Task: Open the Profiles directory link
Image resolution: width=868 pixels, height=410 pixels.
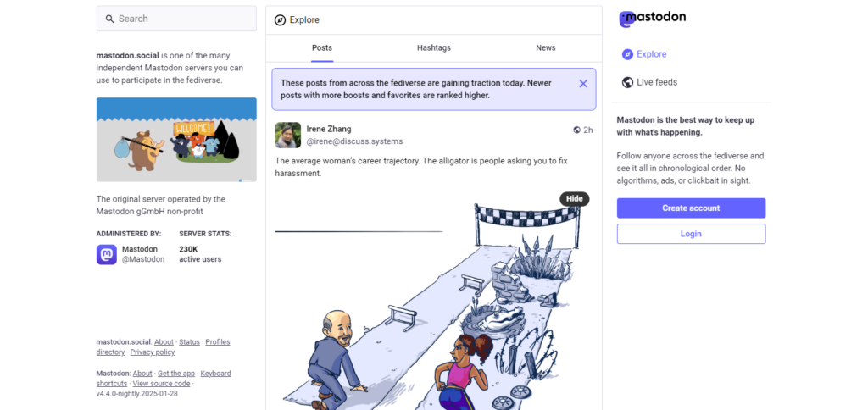Action: tap(164, 347)
